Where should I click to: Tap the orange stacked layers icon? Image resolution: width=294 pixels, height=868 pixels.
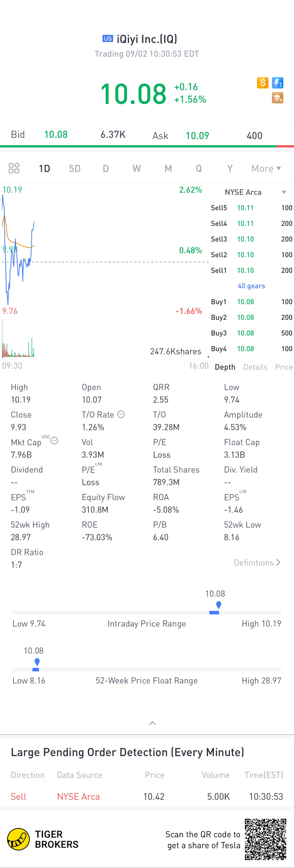(x=278, y=98)
